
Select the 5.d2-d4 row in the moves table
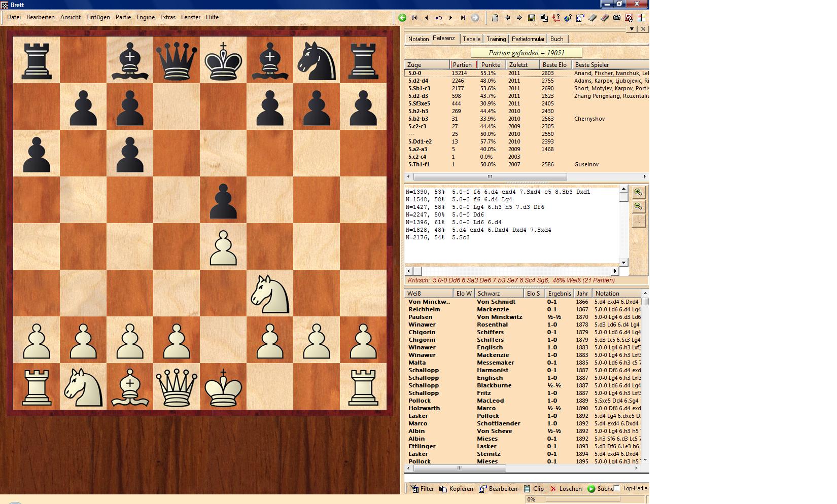[419, 81]
